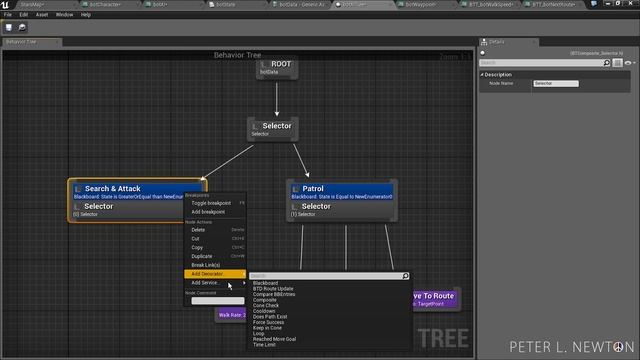Select the Walk Rate task node
This screenshot has height=360, width=640.
231,315
